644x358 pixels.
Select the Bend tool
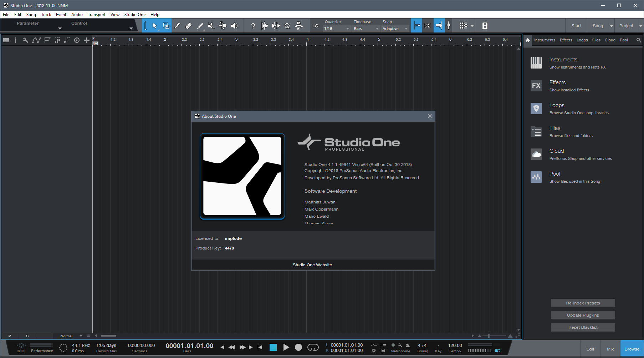coord(223,26)
